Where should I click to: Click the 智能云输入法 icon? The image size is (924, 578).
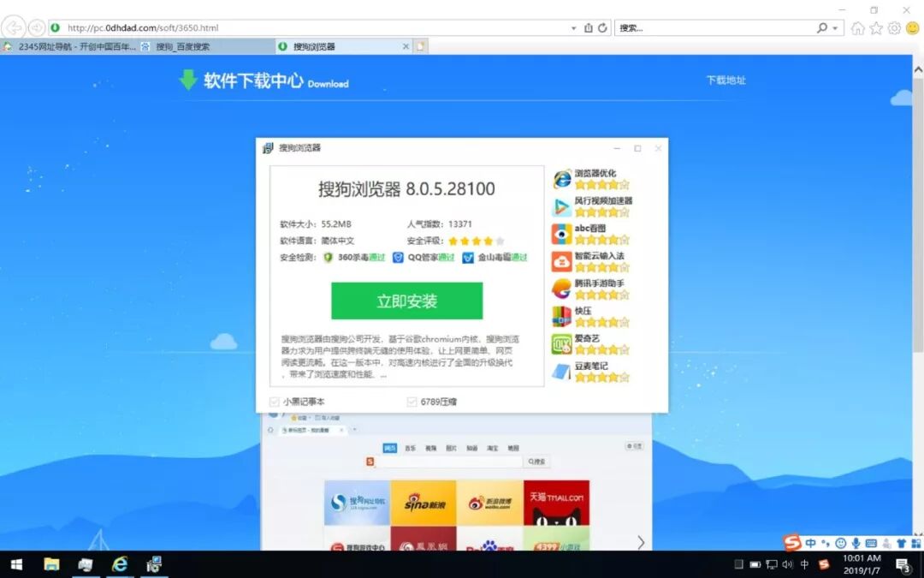coord(561,261)
